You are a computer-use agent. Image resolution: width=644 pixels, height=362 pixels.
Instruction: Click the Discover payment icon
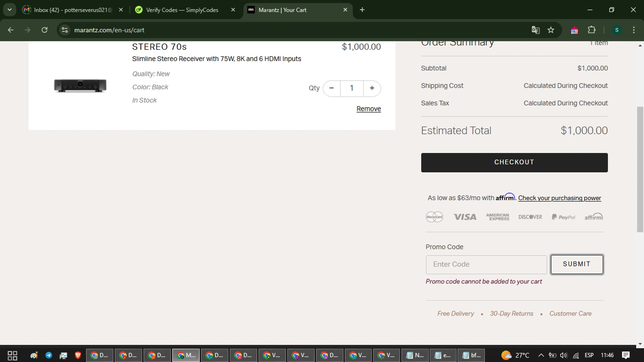(530, 217)
